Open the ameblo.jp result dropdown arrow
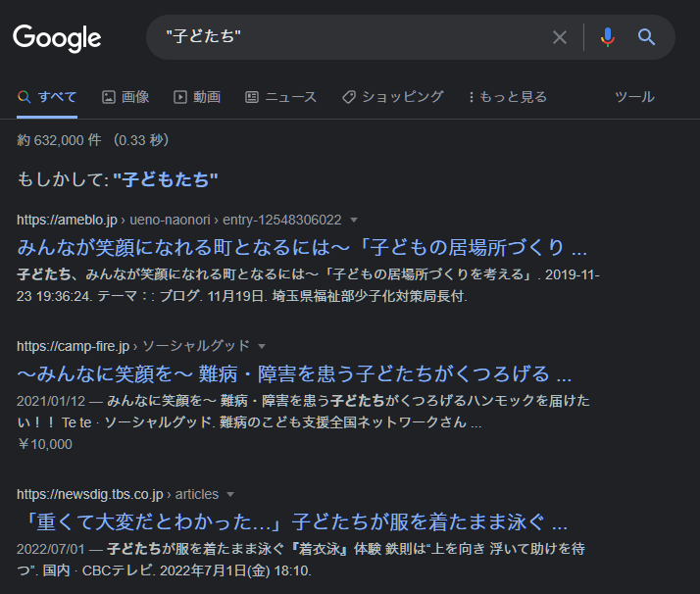This screenshot has width=700, height=594. pyautogui.click(x=354, y=220)
